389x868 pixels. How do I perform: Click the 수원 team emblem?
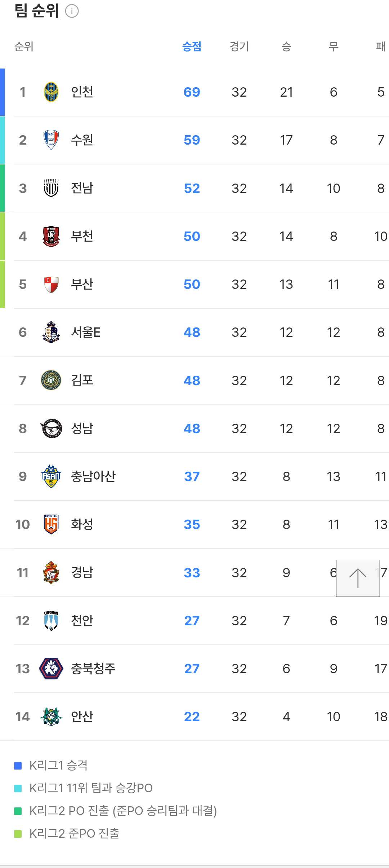(51, 140)
